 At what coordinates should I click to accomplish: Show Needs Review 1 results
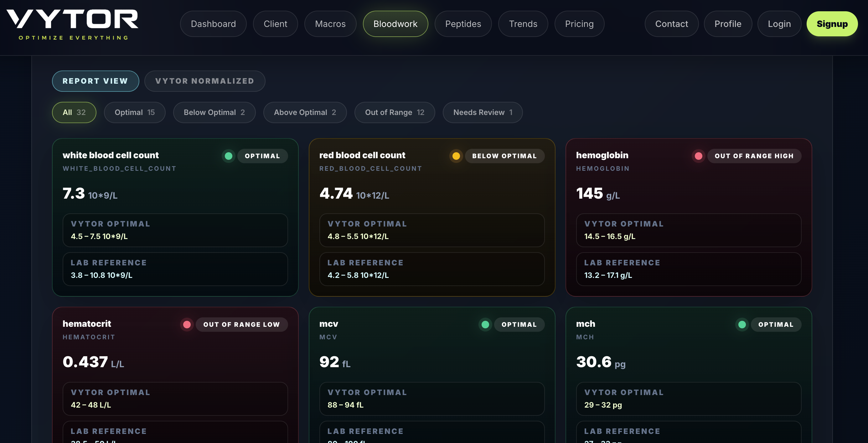(x=483, y=112)
